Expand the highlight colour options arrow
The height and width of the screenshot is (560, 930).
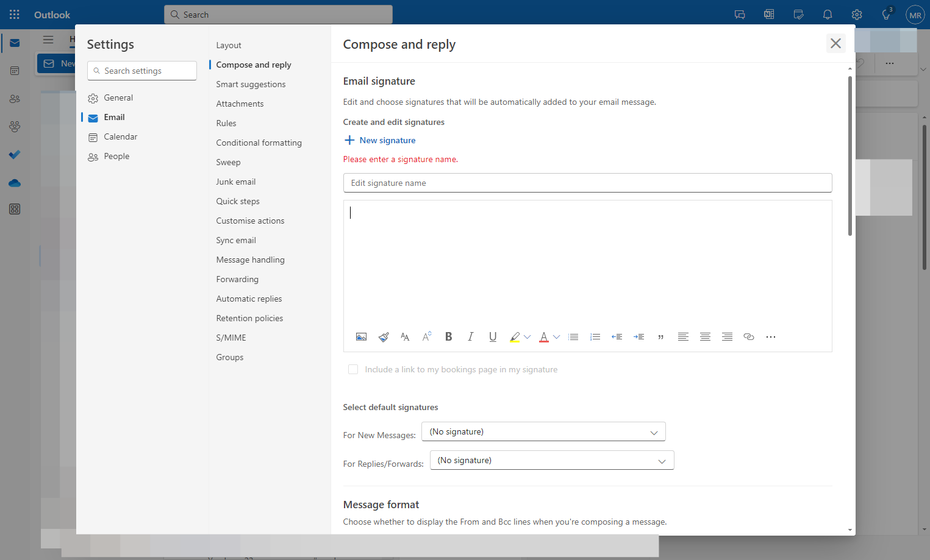point(528,337)
